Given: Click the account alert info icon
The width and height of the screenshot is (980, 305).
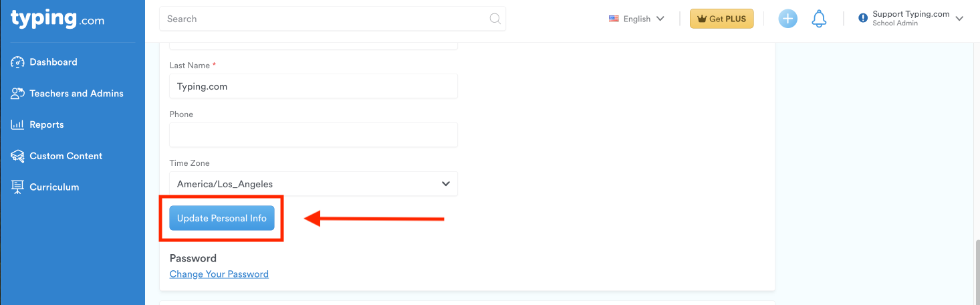Looking at the screenshot, I should [863, 19].
